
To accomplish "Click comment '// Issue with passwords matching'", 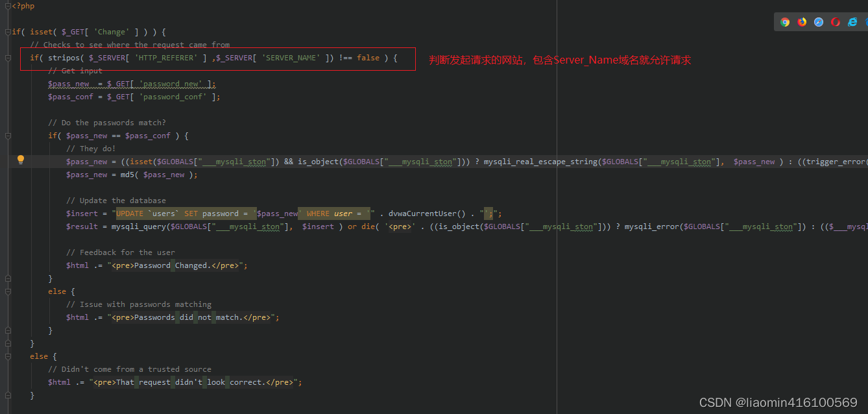I will pyautogui.click(x=139, y=304).
